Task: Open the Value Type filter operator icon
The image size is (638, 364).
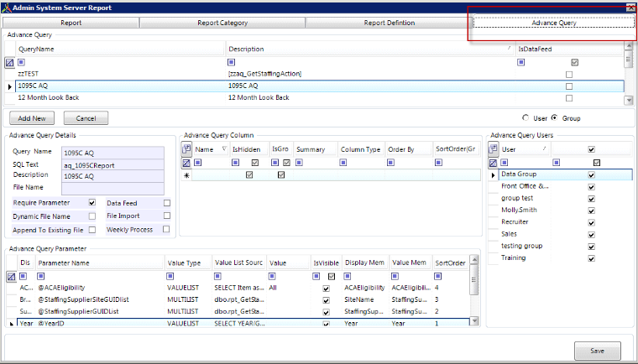Action: (x=170, y=277)
